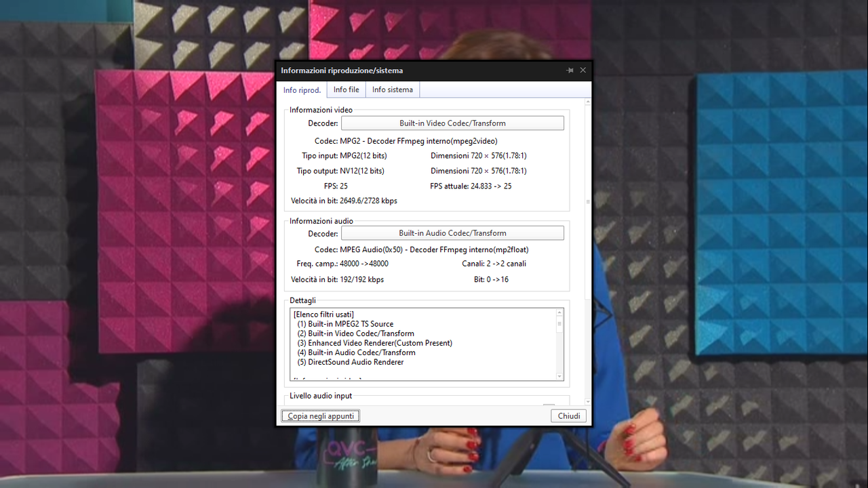Open the Info sistema tab
Image resolution: width=868 pixels, height=488 pixels.
tap(392, 89)
